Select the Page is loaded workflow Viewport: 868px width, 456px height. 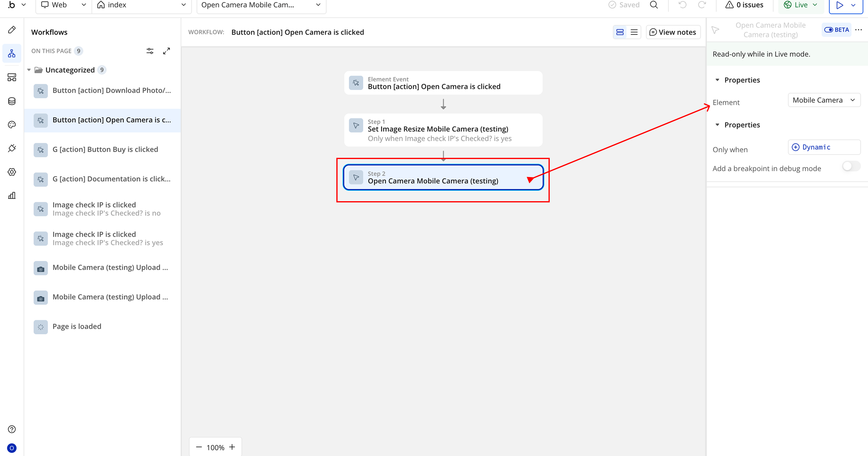[x=77, y=326]
